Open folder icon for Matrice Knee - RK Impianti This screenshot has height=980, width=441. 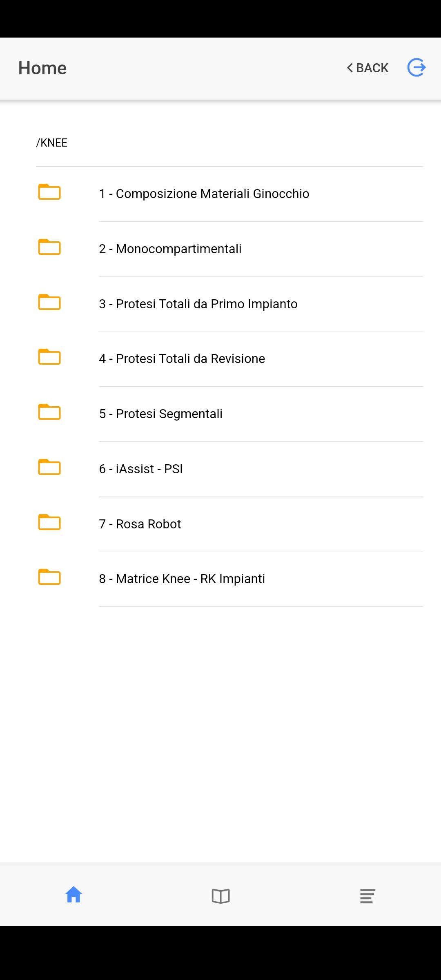[x=49, y=577]
